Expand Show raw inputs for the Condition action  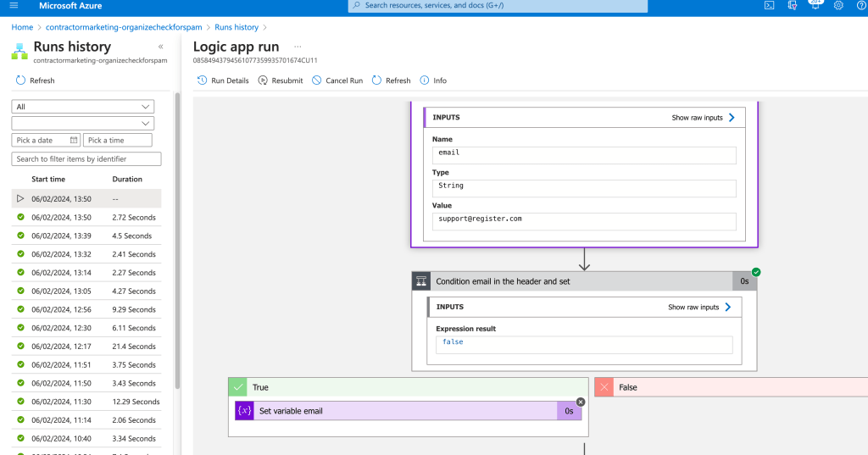(699, 307)
